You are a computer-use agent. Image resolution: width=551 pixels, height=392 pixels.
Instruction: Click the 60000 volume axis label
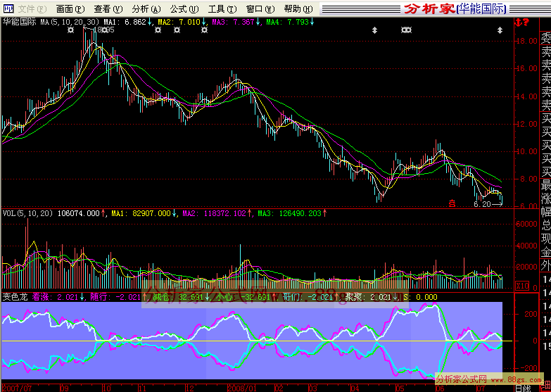tap(526, 224)
